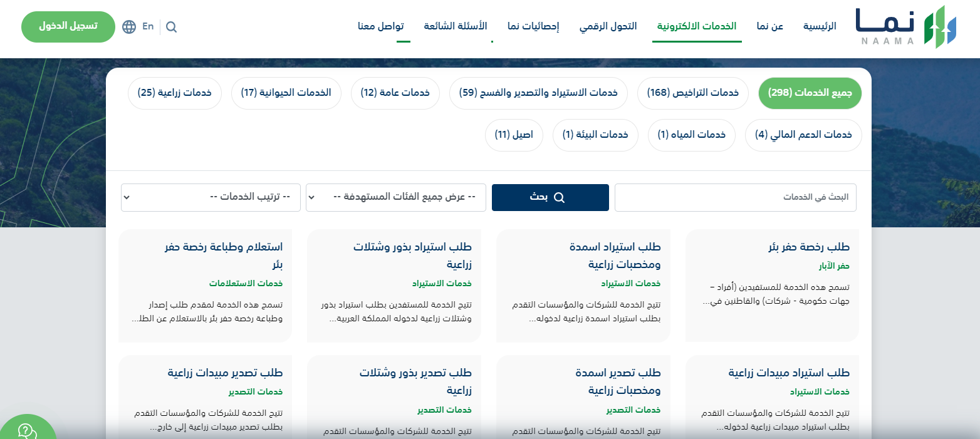Open the chat support bubble icon
Viewport: 980px width, 439px height.
click(x=27, y=431)
